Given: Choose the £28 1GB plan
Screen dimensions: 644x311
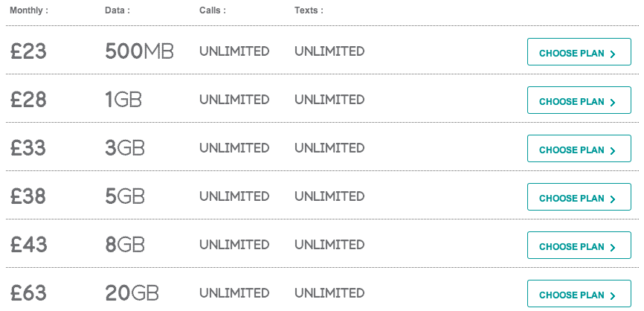Looking at the screenshot, I should pos(579,100).
